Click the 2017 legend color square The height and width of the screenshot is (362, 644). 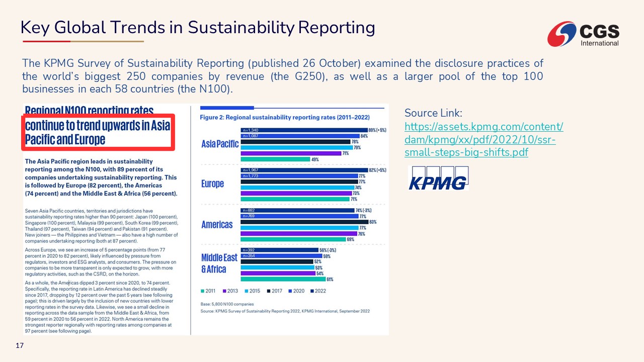pos(269,291)
